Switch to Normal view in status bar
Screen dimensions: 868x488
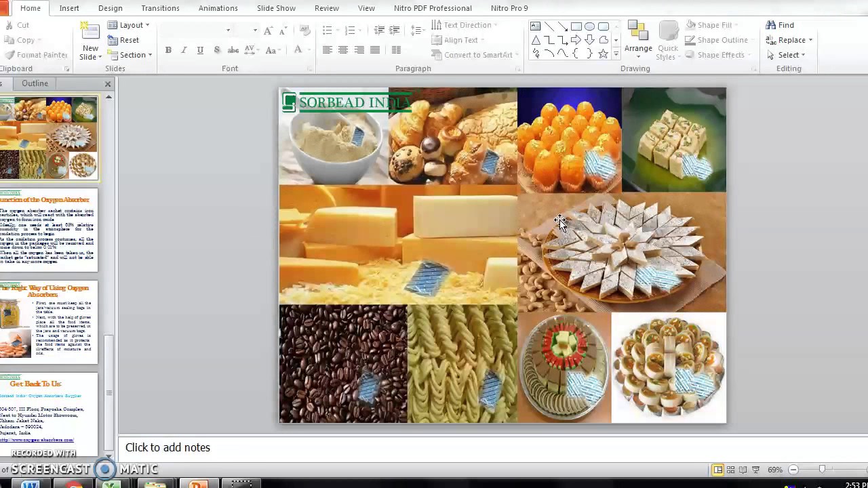(x=718, y=470)
